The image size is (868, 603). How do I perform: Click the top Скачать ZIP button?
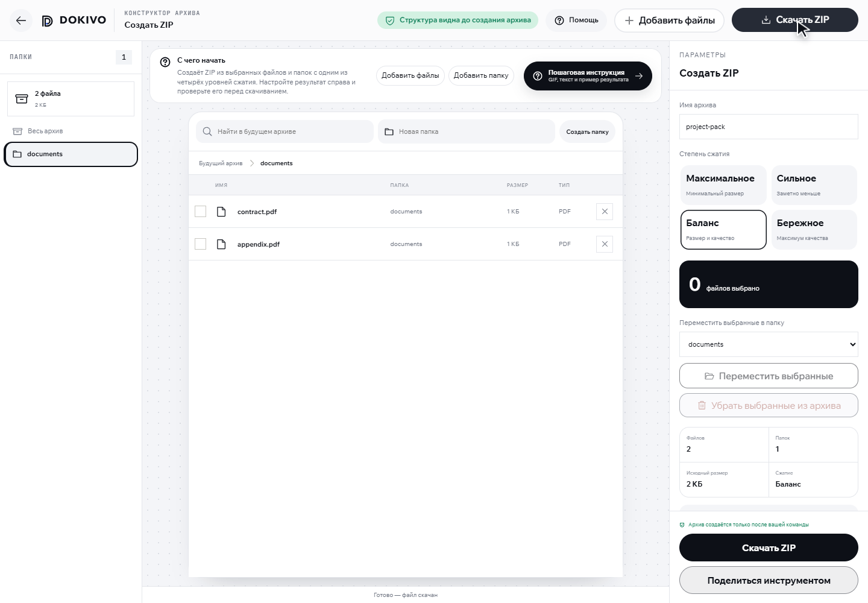point(795,20)
